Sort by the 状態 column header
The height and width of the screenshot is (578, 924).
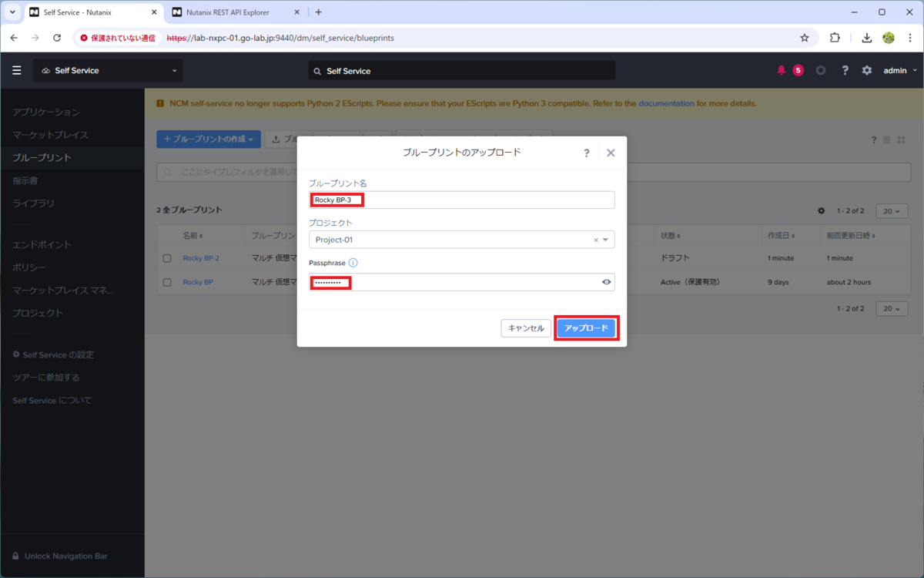[x=671, y=235]
